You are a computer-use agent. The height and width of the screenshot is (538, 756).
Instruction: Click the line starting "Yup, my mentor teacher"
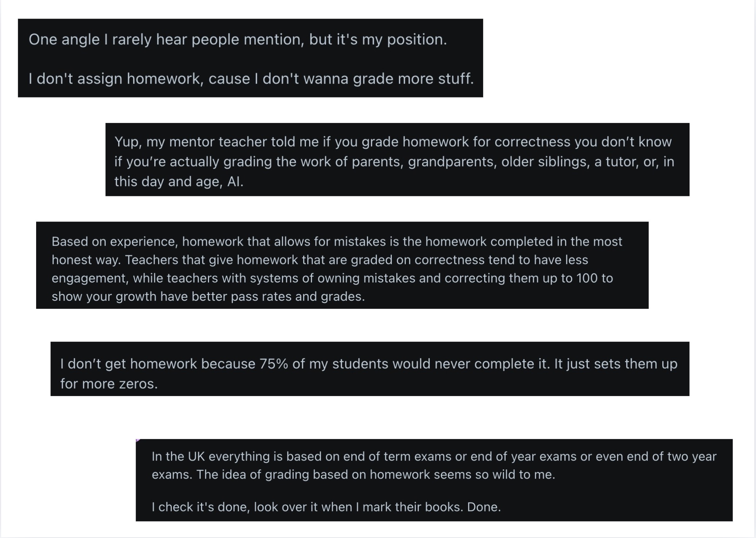click(393, 142)
